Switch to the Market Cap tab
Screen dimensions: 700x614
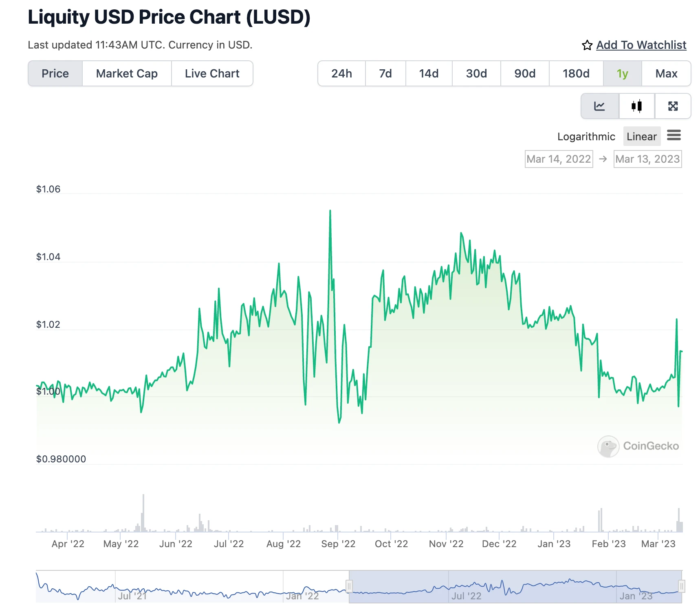[127, 73]
